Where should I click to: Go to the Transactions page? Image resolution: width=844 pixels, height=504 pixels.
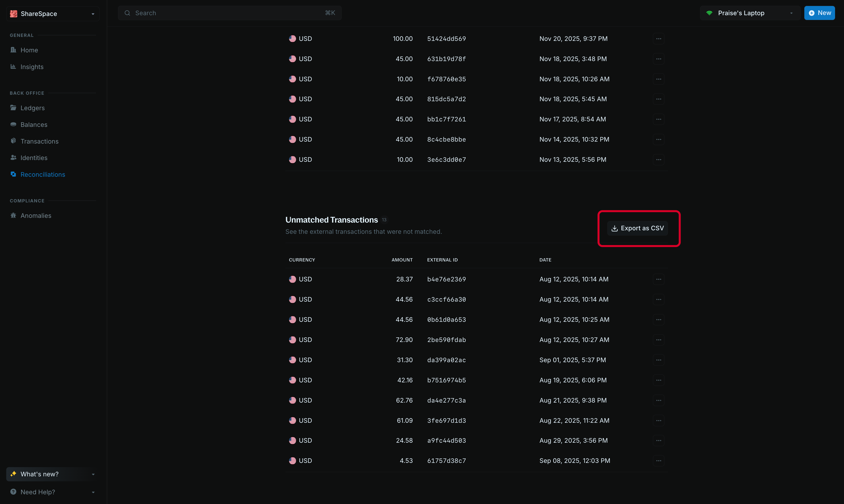pyautogui.click(x=39, y=141)
